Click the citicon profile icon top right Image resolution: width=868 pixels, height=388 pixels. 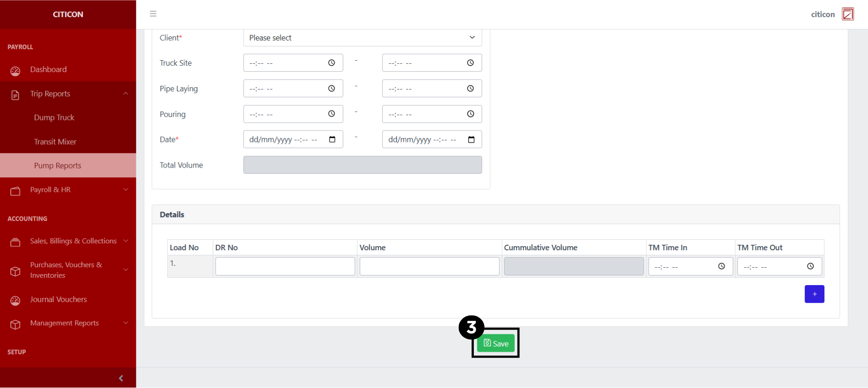848,14
